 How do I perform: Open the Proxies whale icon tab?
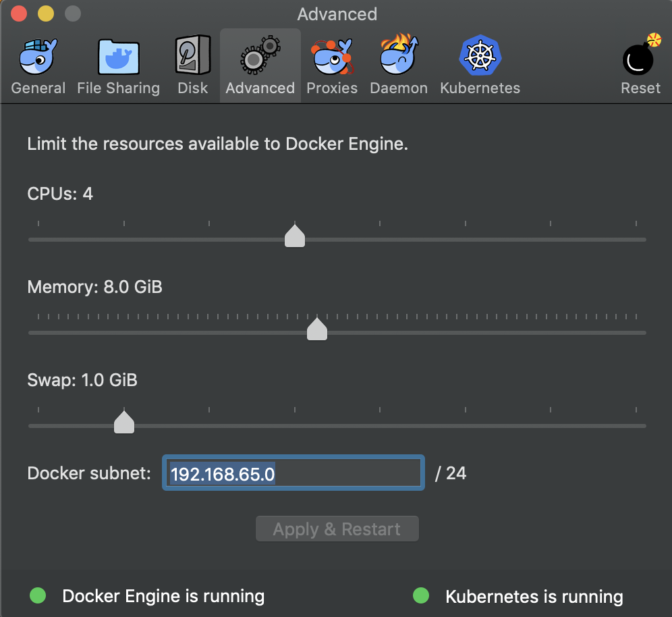point(332,57)
